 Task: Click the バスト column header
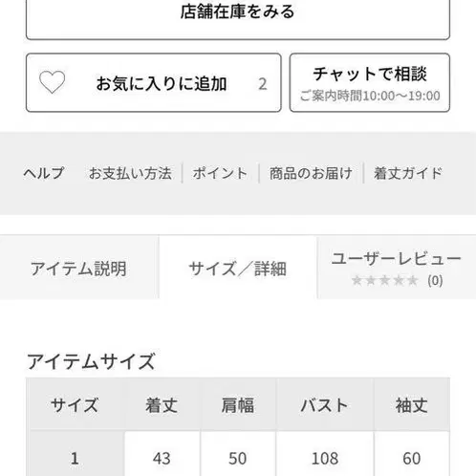[x=324, y=405]
